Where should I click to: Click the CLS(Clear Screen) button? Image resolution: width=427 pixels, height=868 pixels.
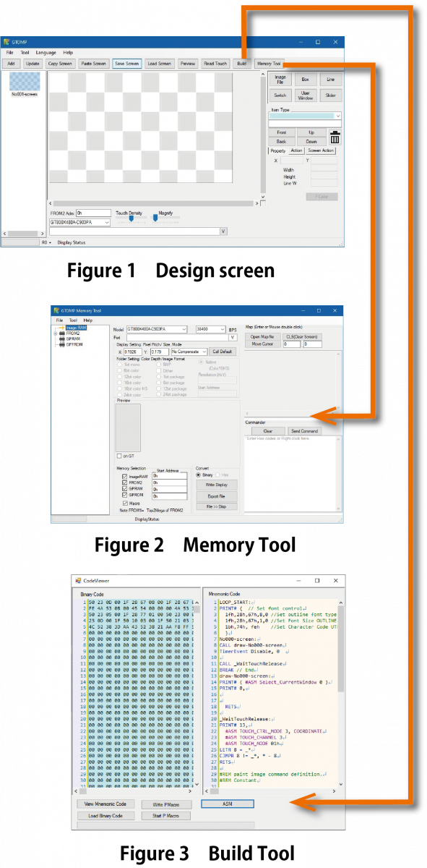(302, 337)
